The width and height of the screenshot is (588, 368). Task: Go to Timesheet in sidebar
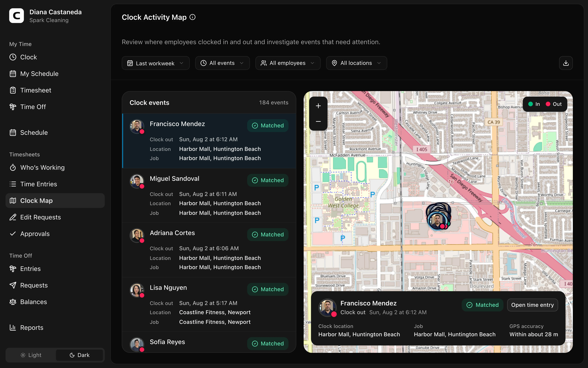coord(55,90)
